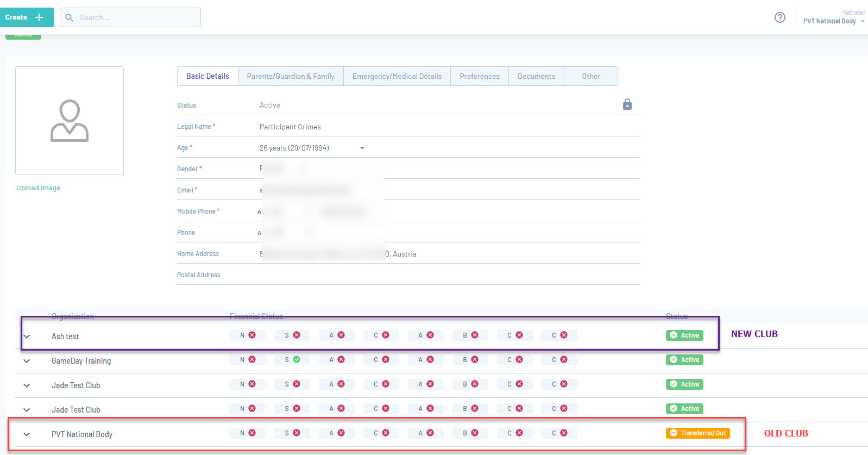Click the empty Postal Address field
The height and width of the screenshot is (455, 868).
pos(449,275)
